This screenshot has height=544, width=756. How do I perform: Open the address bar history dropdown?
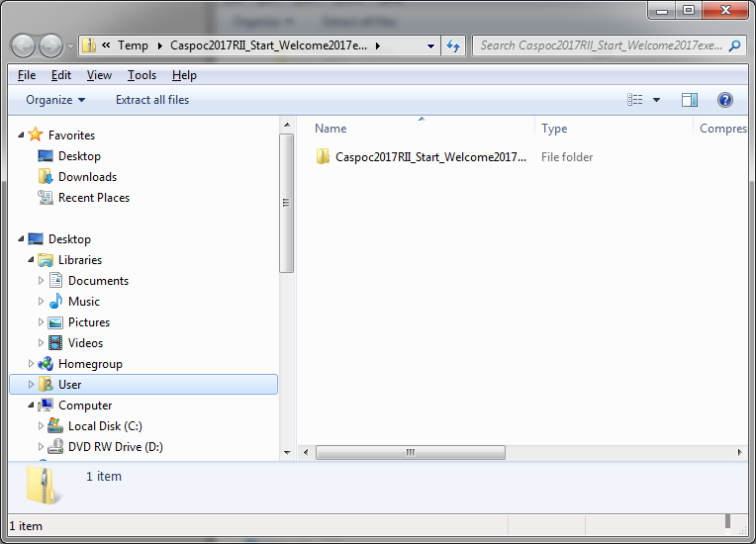point(430,46)
